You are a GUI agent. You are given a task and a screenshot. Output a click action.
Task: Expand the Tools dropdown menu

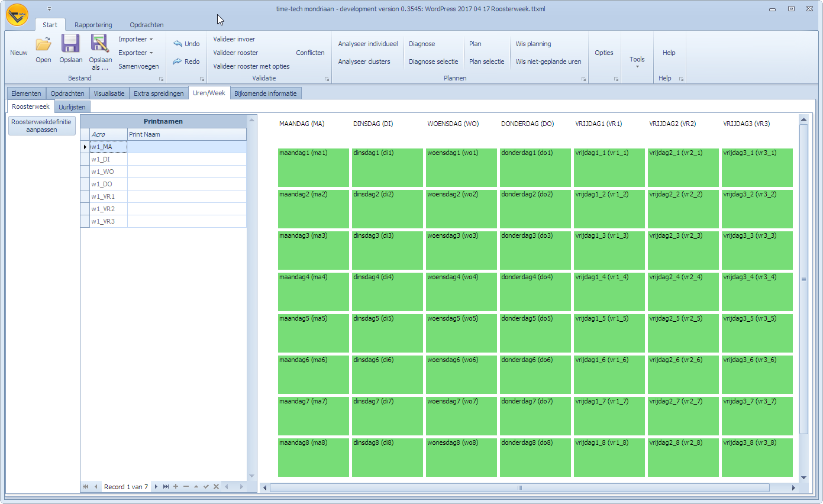637,62
